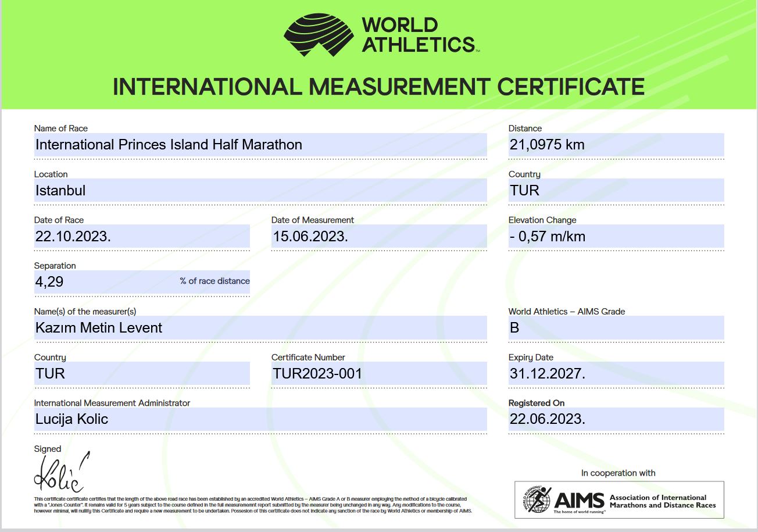Click the Kolic handwritten signature

[62, 472]
